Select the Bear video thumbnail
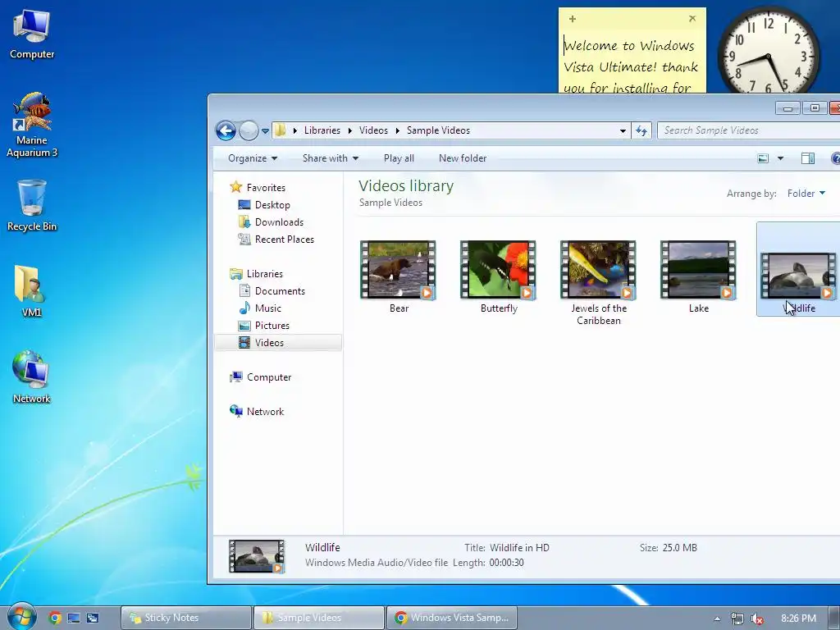 pos(399,270)
